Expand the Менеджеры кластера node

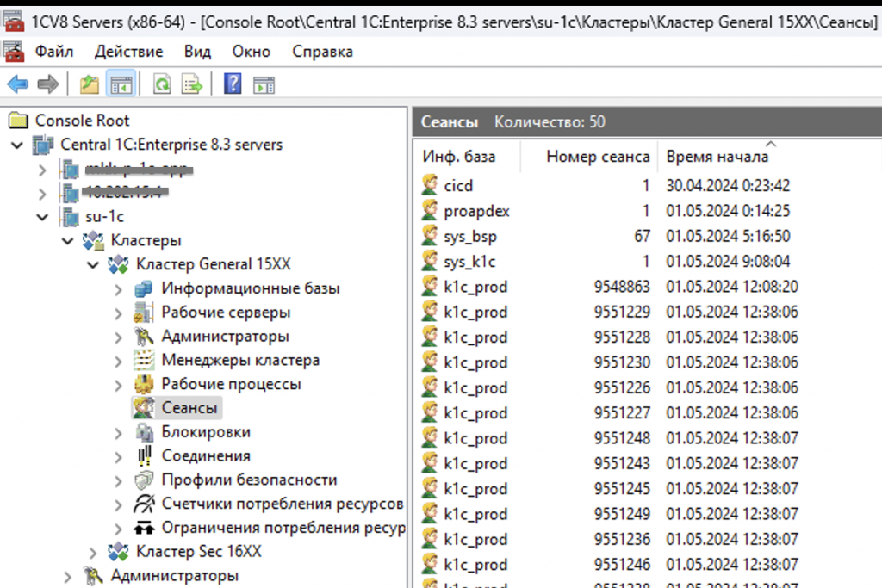[118, 361]
